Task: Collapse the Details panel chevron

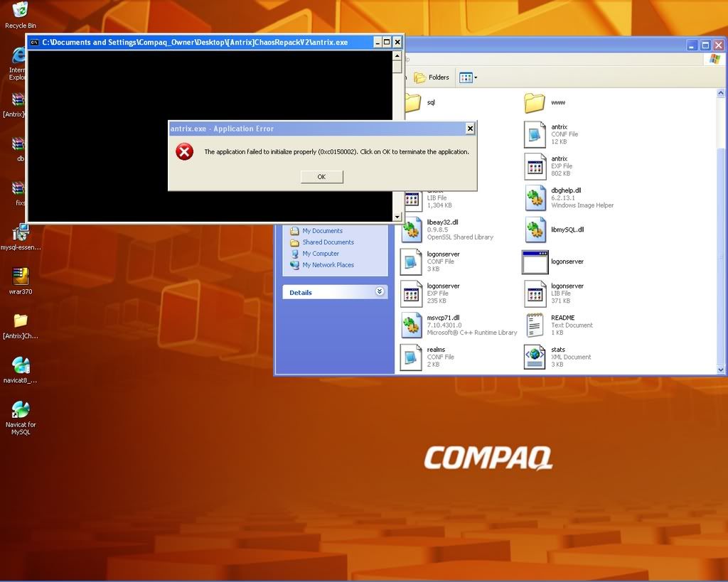Action: pyautogui.click(x=380, y=292)
